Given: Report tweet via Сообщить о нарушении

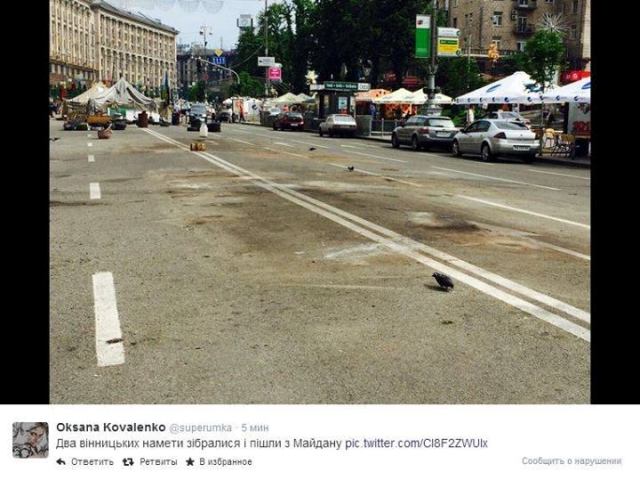Looking at the screenshot, I should [x=571, y=461].
